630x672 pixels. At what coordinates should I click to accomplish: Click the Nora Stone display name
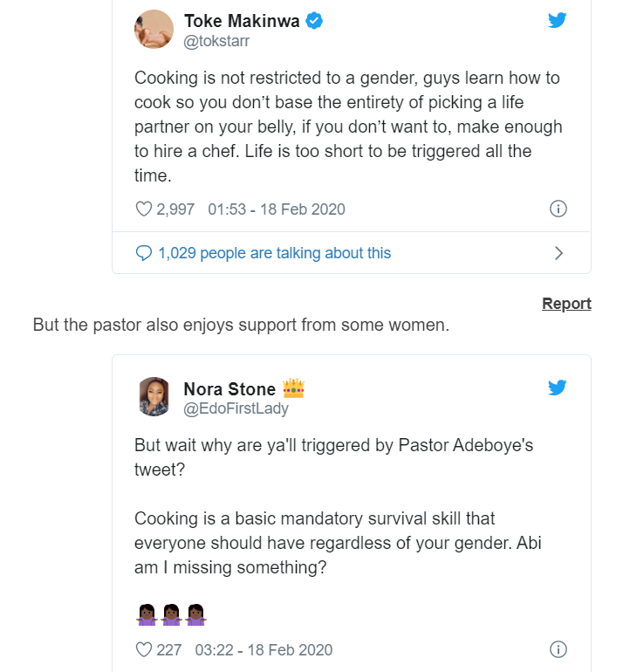(x=229, y=388)
